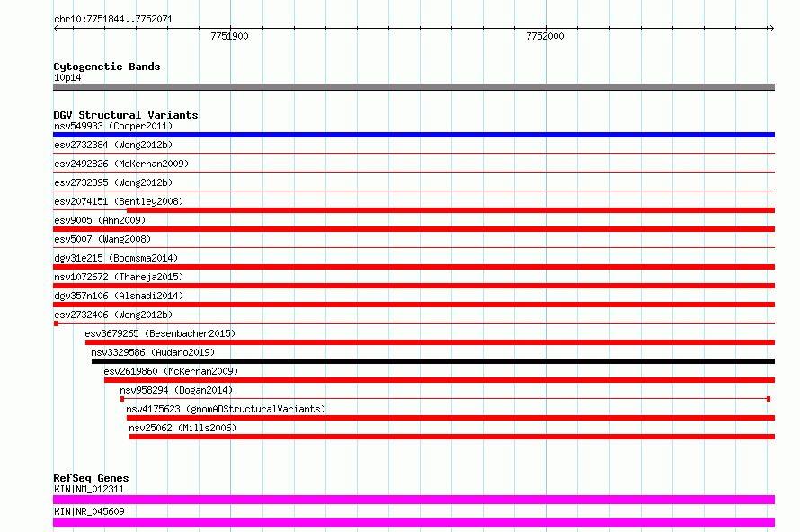Click the red start marker of esv2732406
This screenshot has width=800, height=532.
point(56,324)
